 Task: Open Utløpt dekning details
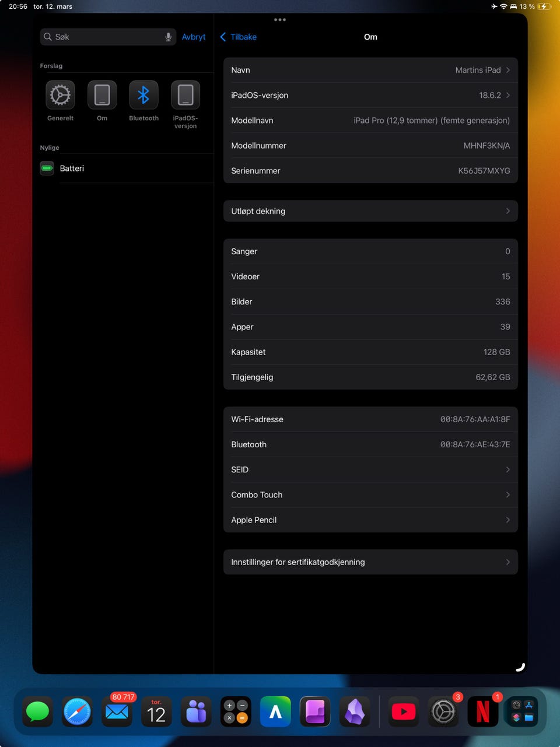coord(370,211)
